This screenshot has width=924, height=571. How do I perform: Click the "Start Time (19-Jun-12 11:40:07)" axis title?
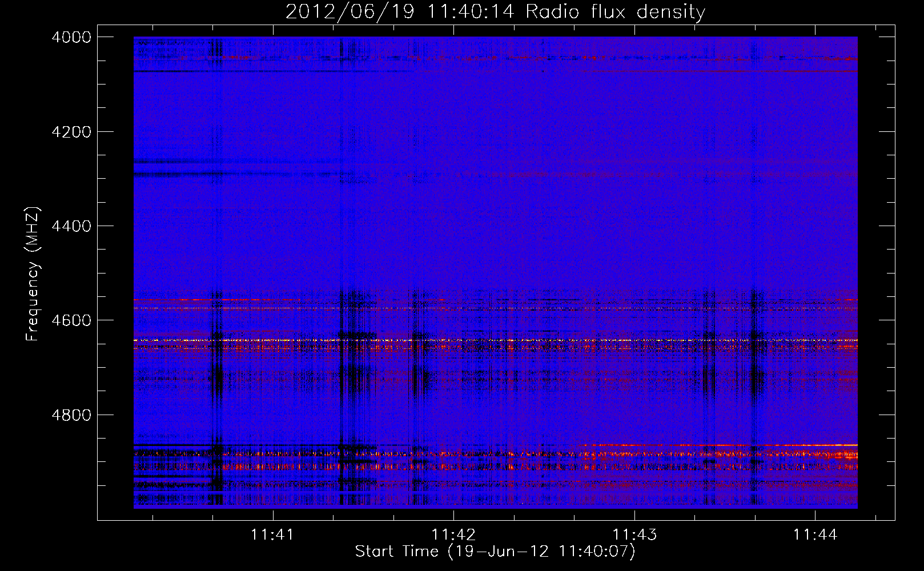(495, 552)
